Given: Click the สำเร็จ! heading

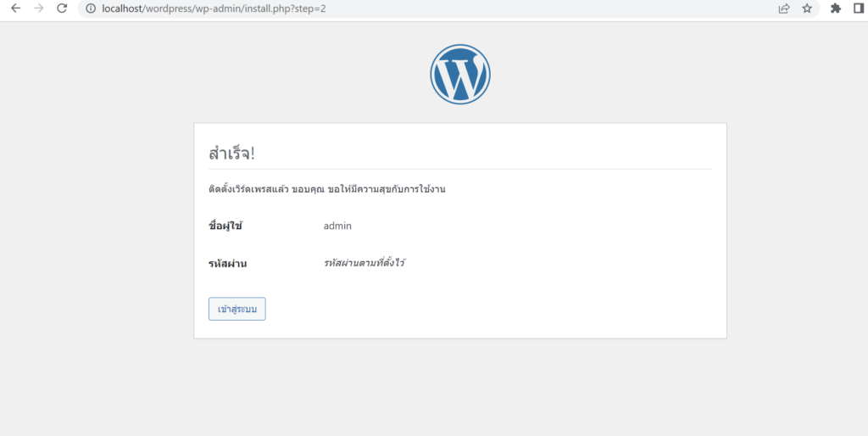Looking at the screenshot, I should point(231,154).
